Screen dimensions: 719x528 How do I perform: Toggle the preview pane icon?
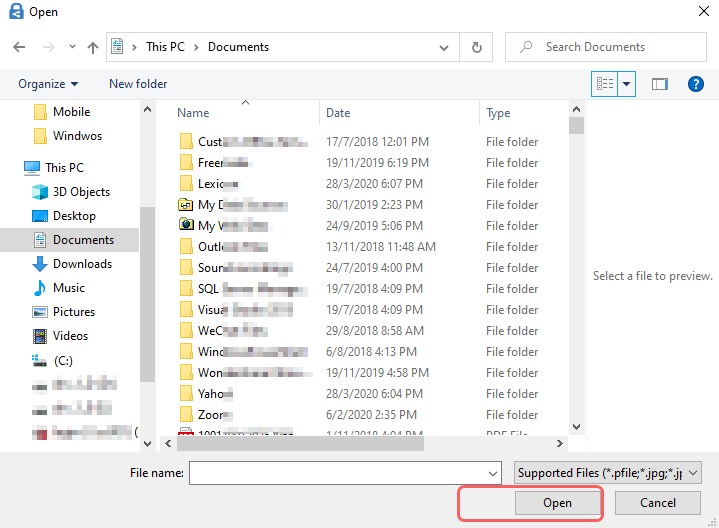659,84
